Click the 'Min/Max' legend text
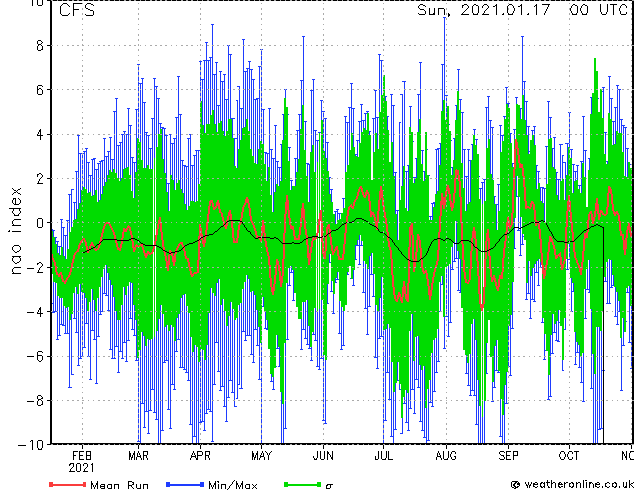The height and width of the screenshot is (490, 634). point(232,484)
